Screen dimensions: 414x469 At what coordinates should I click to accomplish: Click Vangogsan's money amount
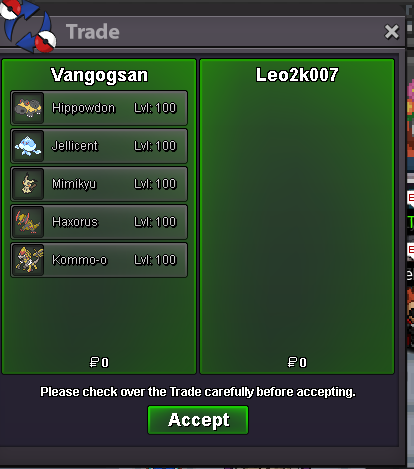(99, 362)
